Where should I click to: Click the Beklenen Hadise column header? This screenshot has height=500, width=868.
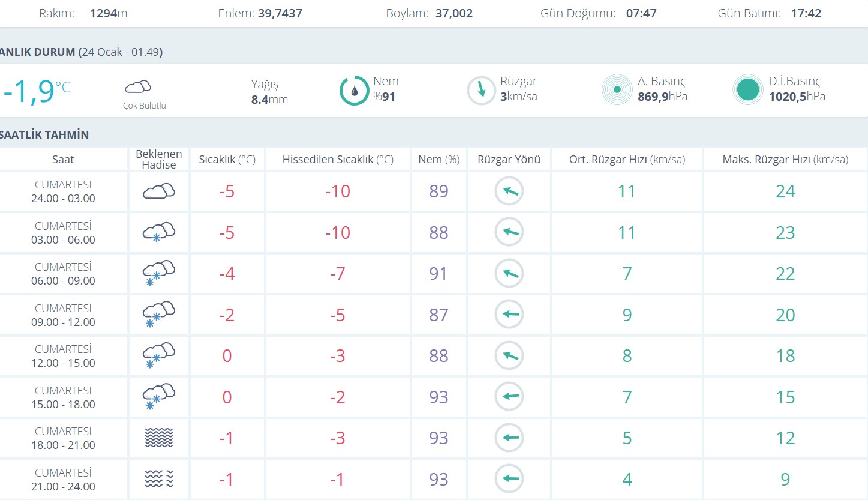158,160
